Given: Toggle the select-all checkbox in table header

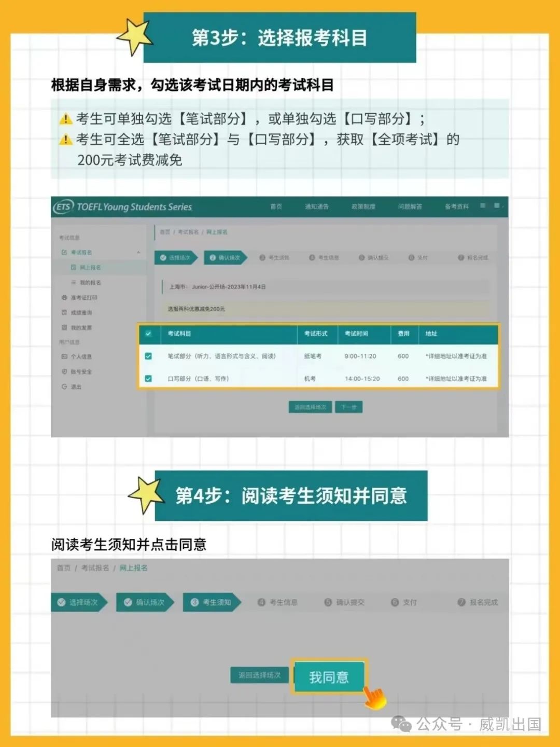Looking at the screenshot, I should (148, 334).
